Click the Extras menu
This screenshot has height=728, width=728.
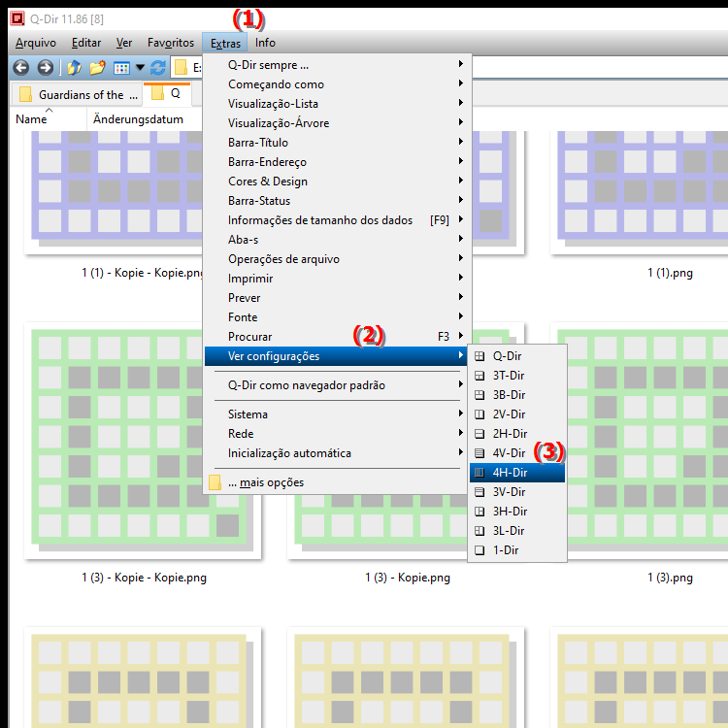pyautogui.click(x=225, y=43)
